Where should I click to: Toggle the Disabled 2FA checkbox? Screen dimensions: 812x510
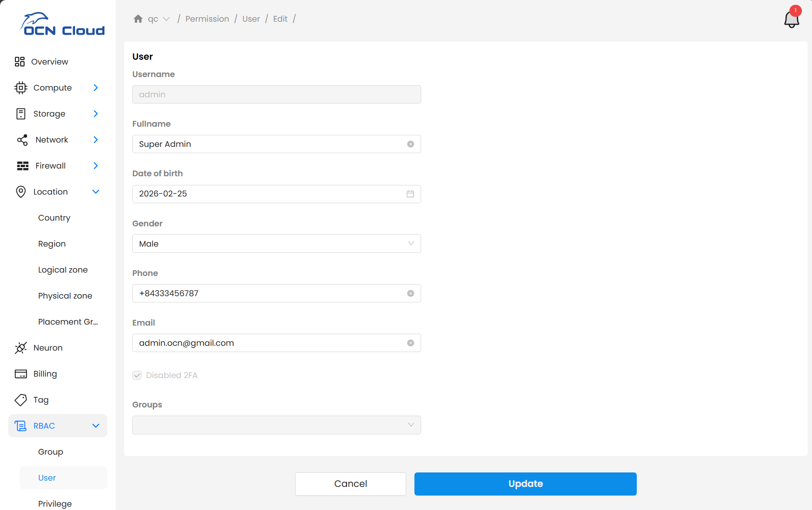coord(137,375)
